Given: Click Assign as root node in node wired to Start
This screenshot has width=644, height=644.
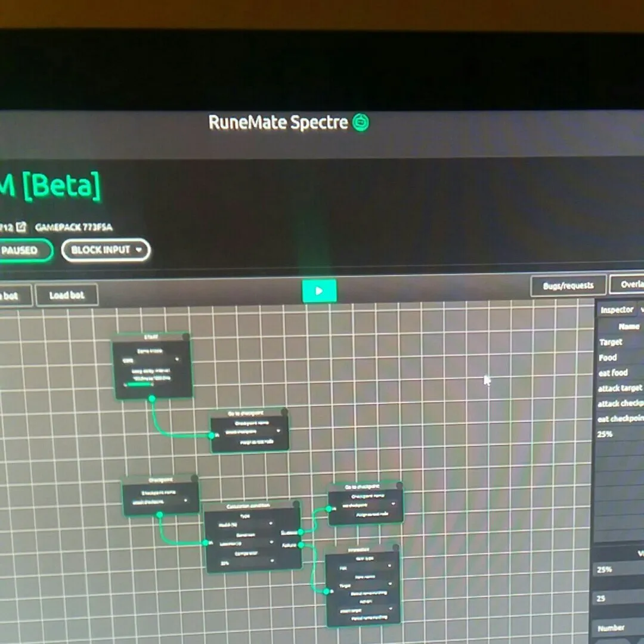Looking at the screenshot, I should [x=256, y=442].
